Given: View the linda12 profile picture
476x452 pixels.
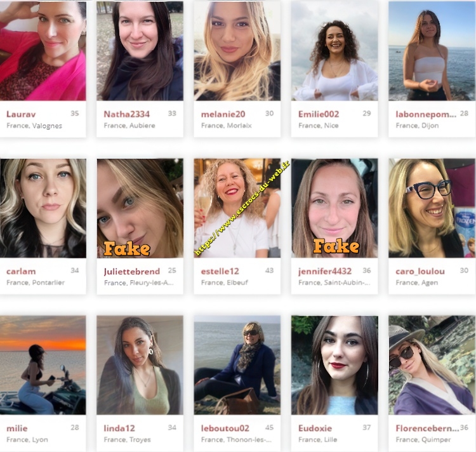Looking at the screenshot, I should (x=140, y=365).
